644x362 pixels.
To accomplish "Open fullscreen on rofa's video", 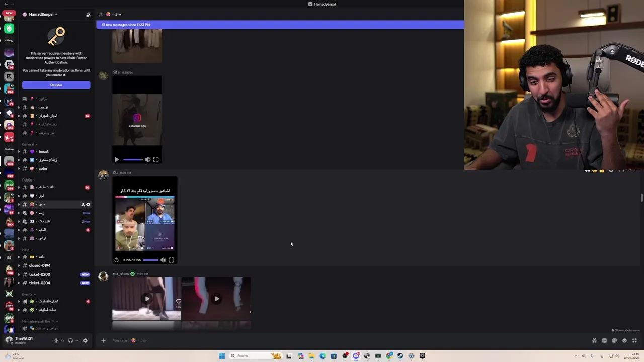I will point(156,160).
